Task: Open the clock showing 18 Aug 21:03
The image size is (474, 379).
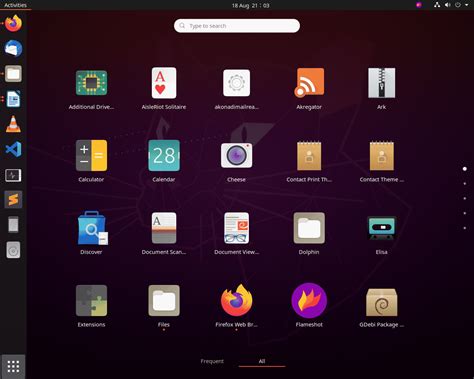Action: 251,5
